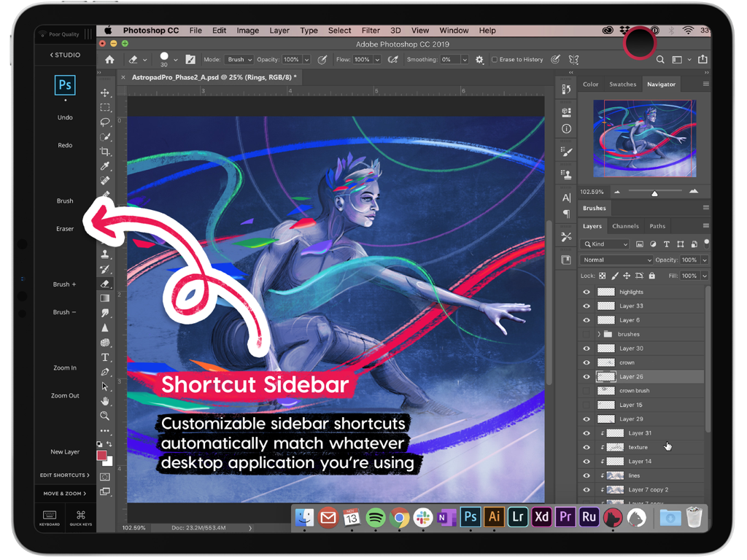Open EDIT SHORTCUTS in the left sidebar
This screenshot has width=747, height=560.
pyautogui.click(x=64, y=475)
